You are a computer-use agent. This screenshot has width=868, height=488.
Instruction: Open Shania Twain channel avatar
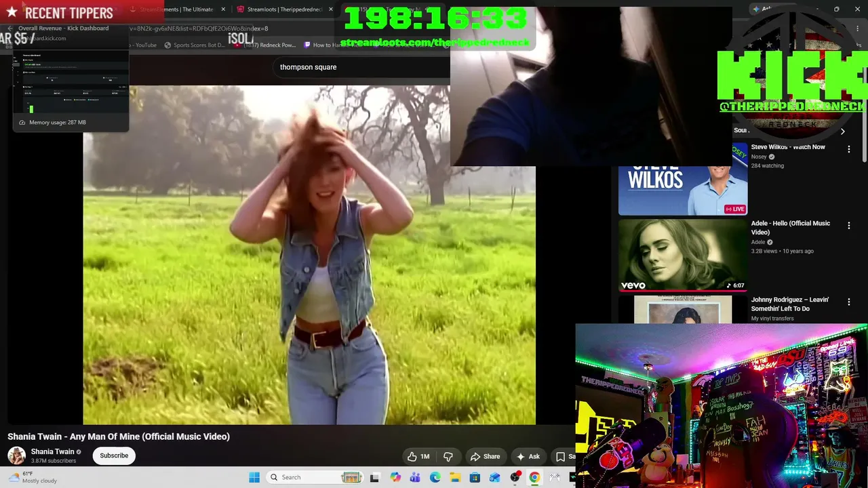coord(16,455)
